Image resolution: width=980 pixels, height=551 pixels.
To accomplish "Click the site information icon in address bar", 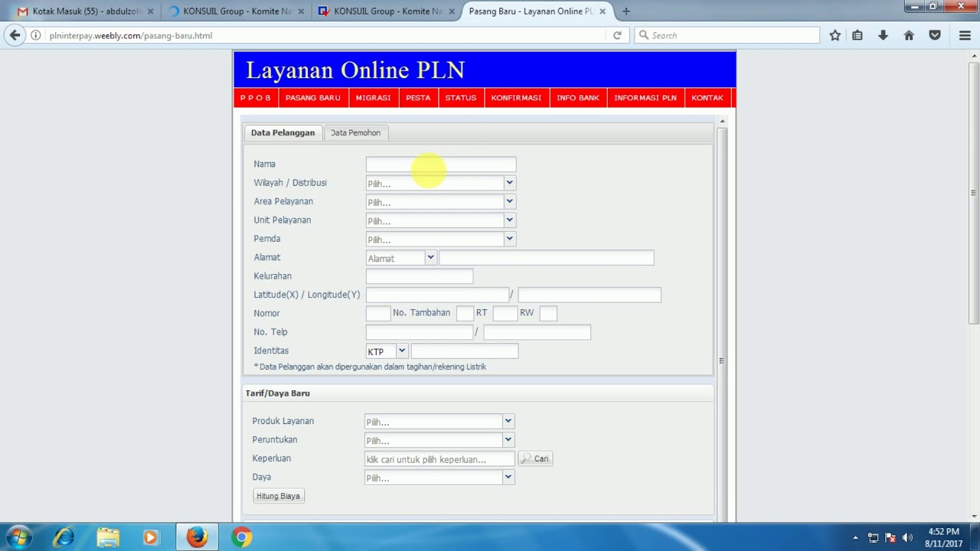I will pos(35,35).
